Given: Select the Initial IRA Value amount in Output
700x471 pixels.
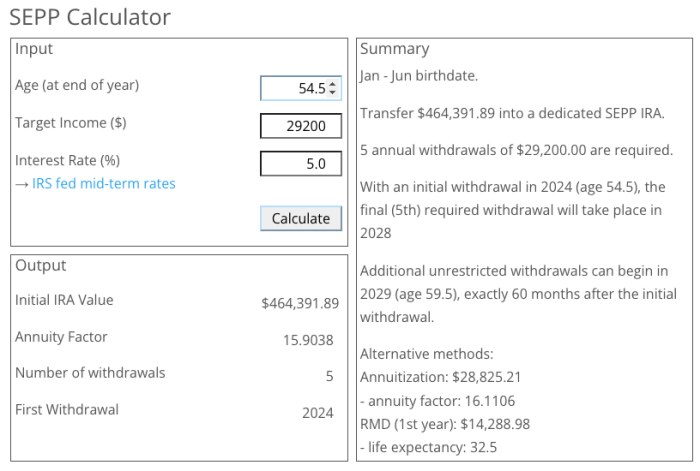Looking at the screenshot, I should click(x=299, y=302).
